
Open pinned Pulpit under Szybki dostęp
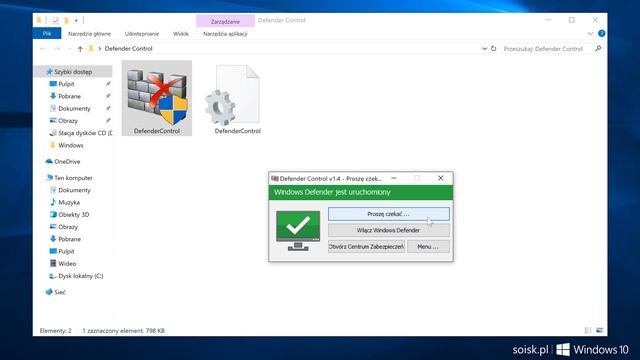(x=66, y=84)
